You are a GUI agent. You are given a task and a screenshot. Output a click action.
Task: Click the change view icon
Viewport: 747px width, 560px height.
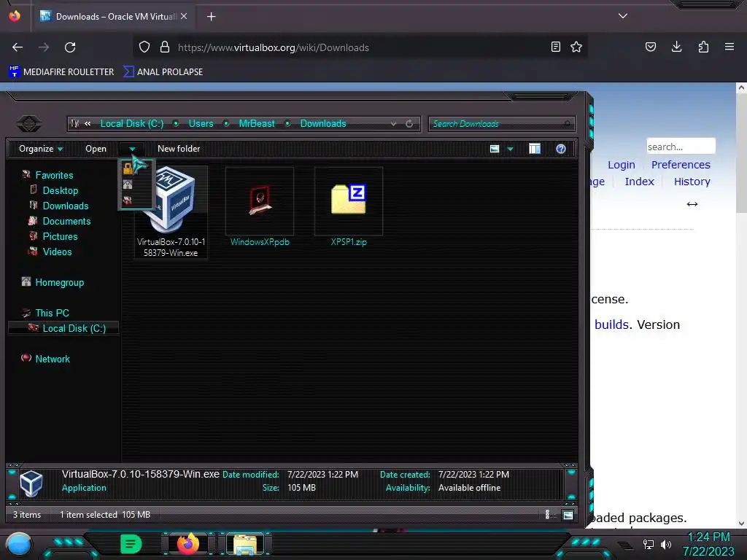[495, 149]
